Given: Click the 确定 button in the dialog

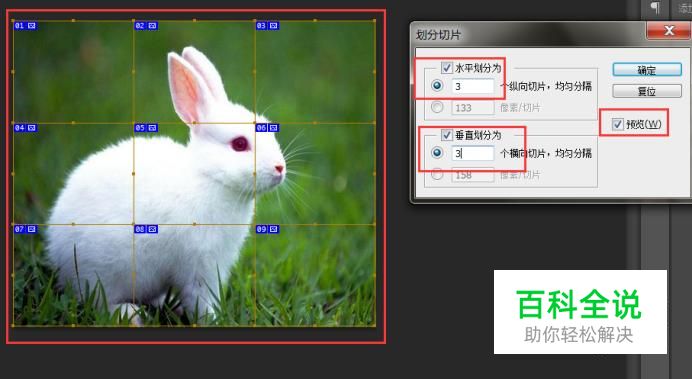Looking at the screenshot, I should [647, 70].
